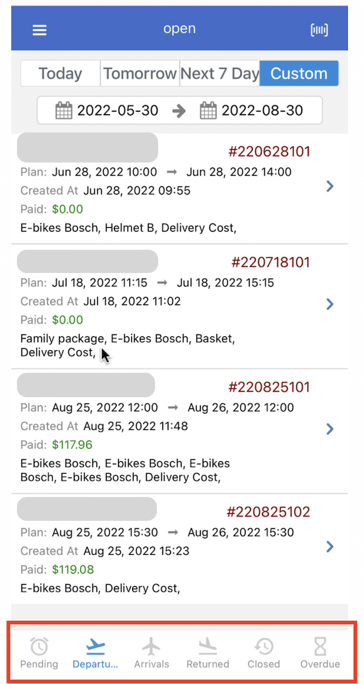Screen dimensions: 364x684
Task: Pick the Next 7 Day filter
Action: click(x=220, y=73)
